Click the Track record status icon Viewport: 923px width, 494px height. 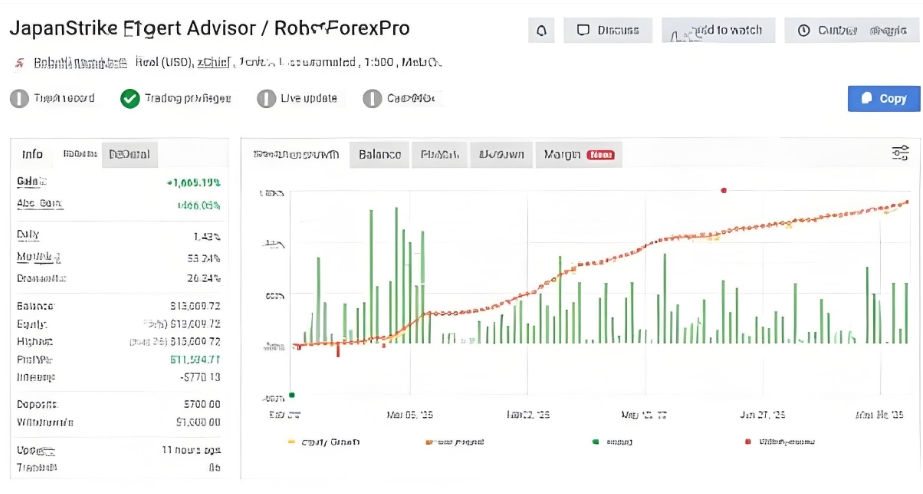click(x=18, y=98)
